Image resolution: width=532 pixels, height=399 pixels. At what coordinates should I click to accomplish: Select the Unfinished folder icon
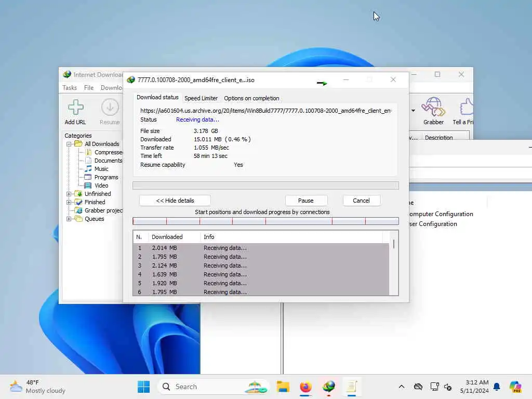coord(78,194)
